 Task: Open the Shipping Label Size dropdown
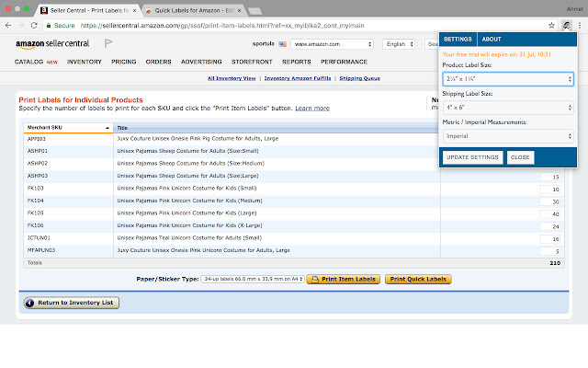[508, 108]
